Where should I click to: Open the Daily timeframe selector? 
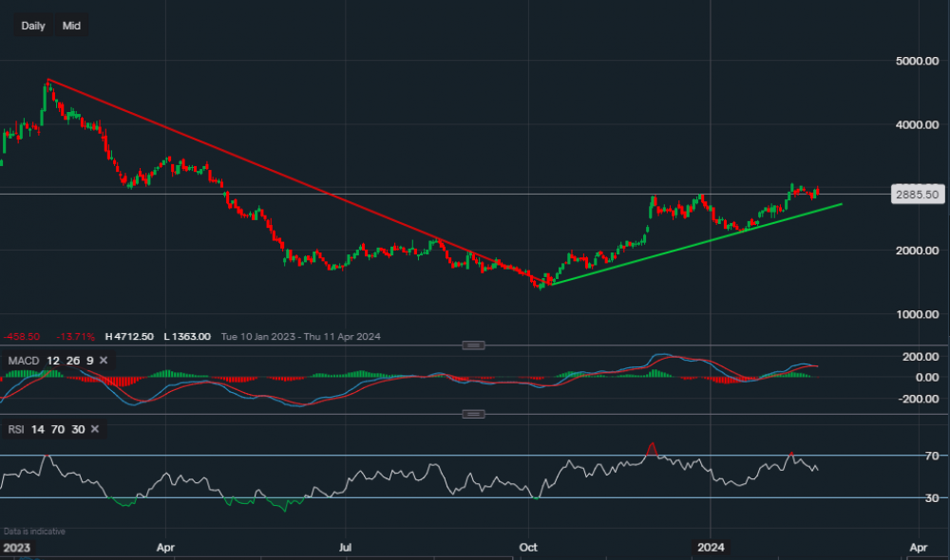tap(33, 26)
